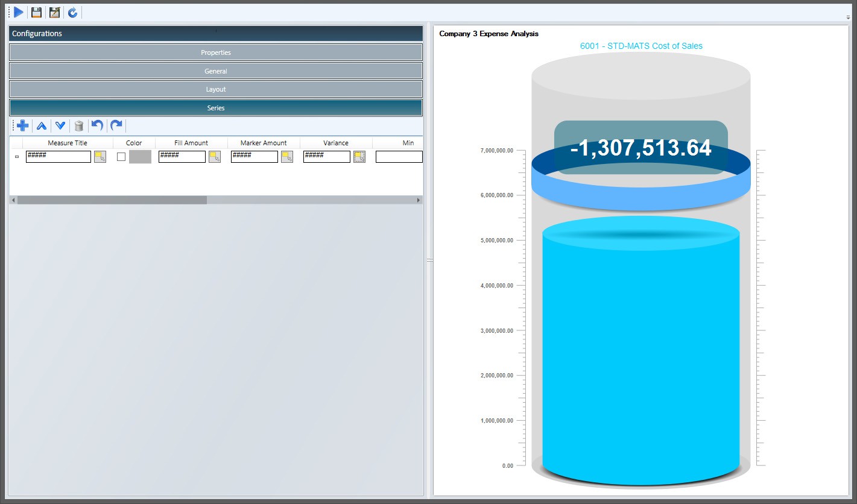Viewport: 857px width, 504px height.
Task: Toggle the Color checkbox in series row
Action: 121,157
